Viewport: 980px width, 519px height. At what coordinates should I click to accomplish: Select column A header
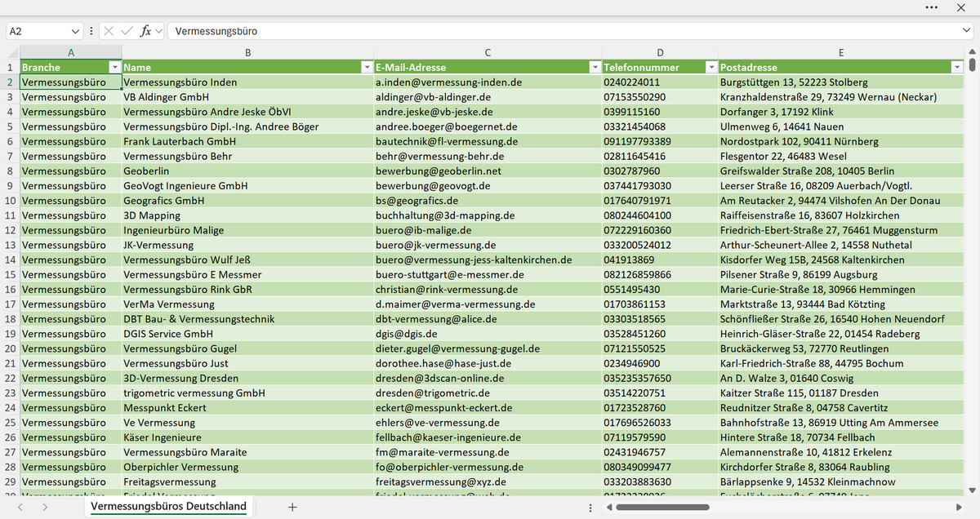pyautogui.click(x=71, y=52)
